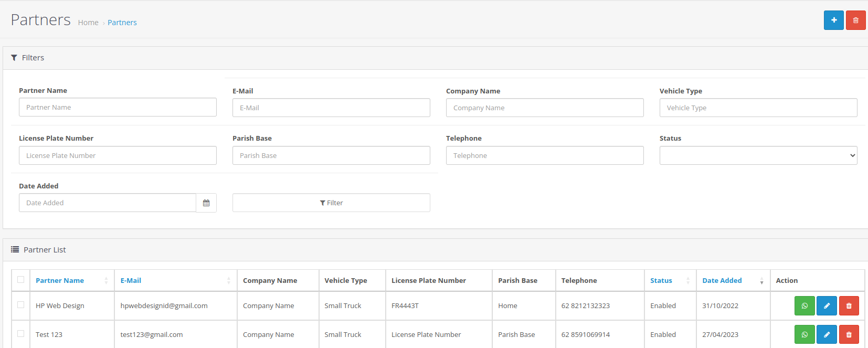This screenshot has height=348, width=868.
Task: Click the Partners breadcrumb link
Action: [122, 23]
